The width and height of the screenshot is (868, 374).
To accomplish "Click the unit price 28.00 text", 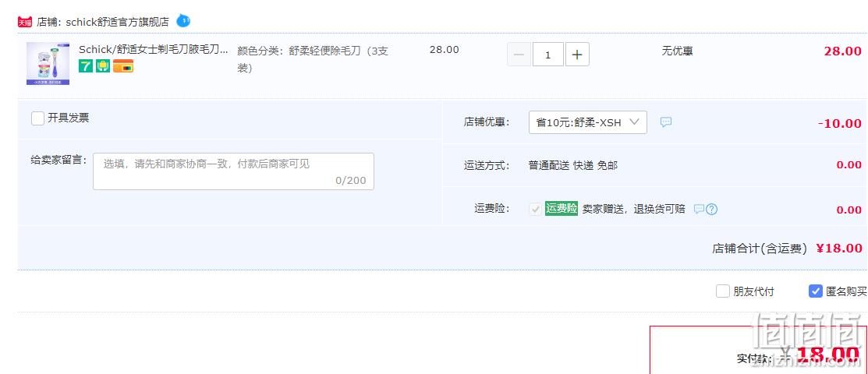I will [444, 49].
